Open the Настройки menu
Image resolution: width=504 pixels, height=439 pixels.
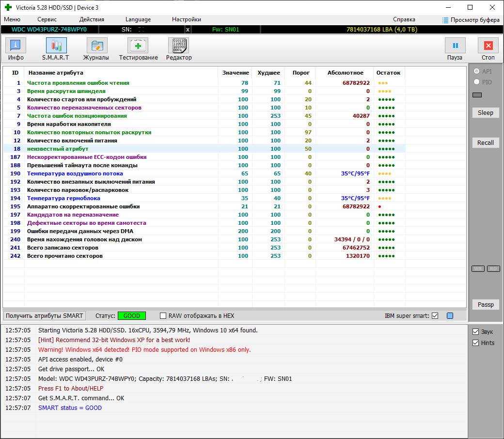(187, 19)
